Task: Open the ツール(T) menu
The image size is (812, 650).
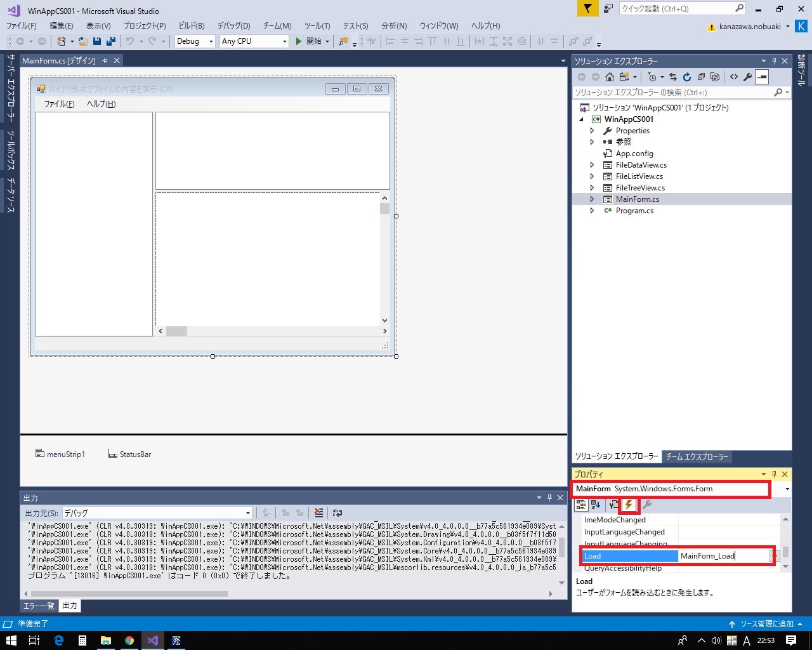Action: click(x=317, y=26)
